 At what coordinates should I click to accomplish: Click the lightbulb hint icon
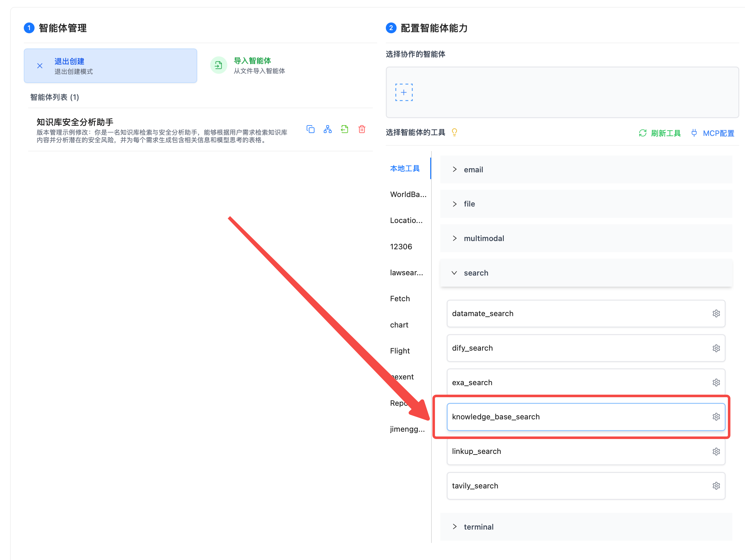[x=454, y=132]
